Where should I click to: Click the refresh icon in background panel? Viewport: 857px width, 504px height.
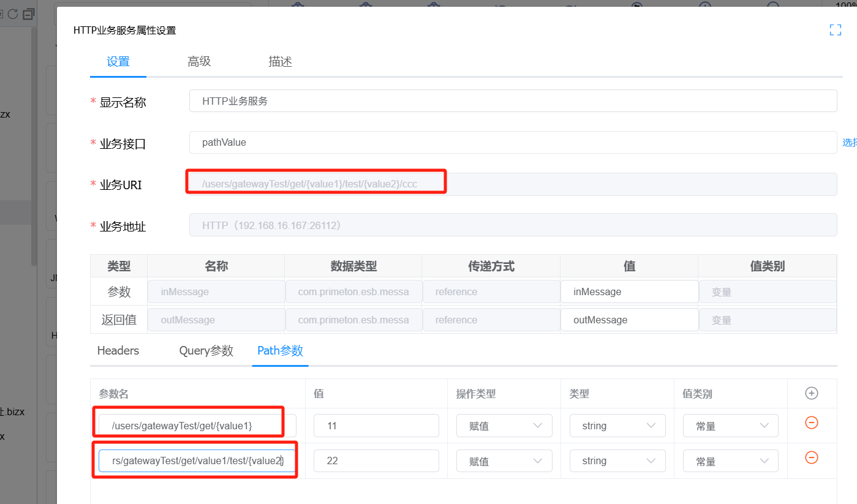[12, 14]
